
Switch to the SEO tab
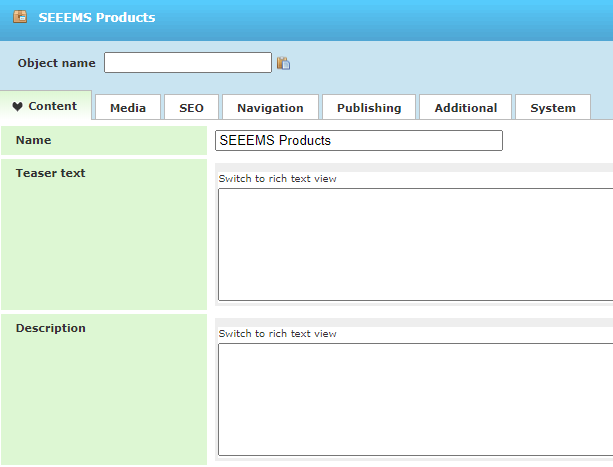click(191, 107)
